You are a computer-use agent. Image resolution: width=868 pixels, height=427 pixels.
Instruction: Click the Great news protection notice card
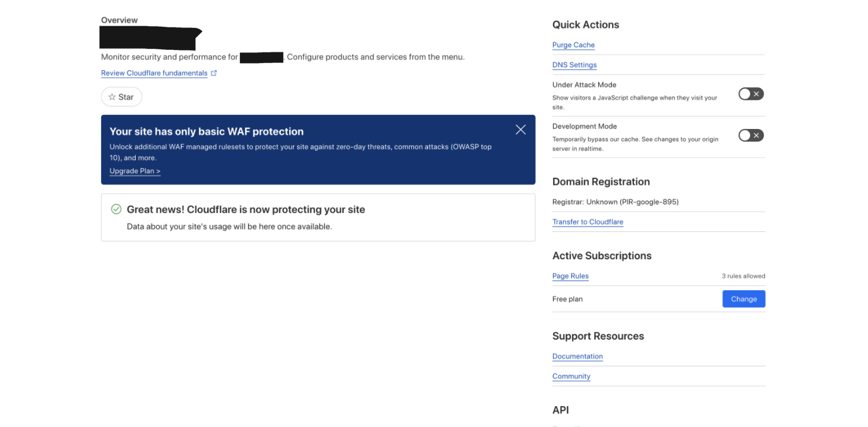tap(318, 218)
